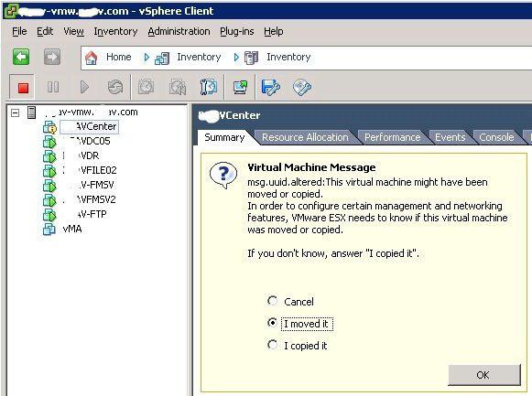
Task: Select the WFMSV2 virtual machine
Action: click(89, 199)
